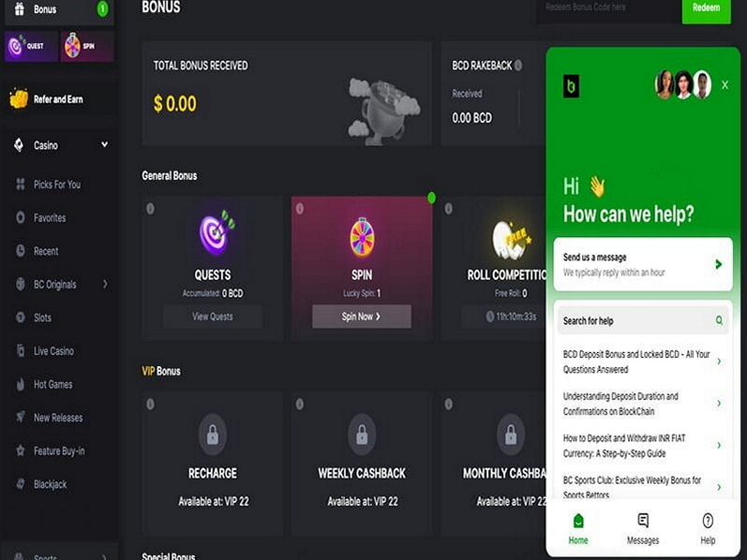Expand the BC Originals submenu arrow
This screenshot has width=747, height=560.
(105, 285)
